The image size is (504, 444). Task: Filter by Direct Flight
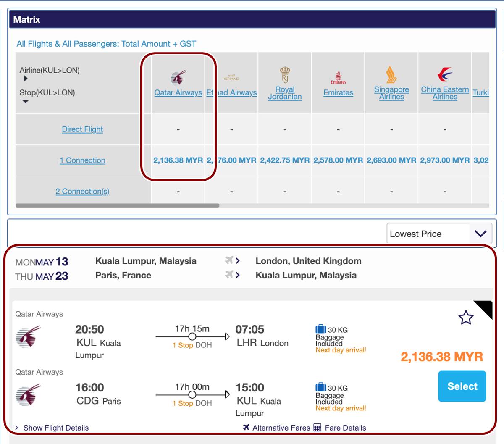82,129
